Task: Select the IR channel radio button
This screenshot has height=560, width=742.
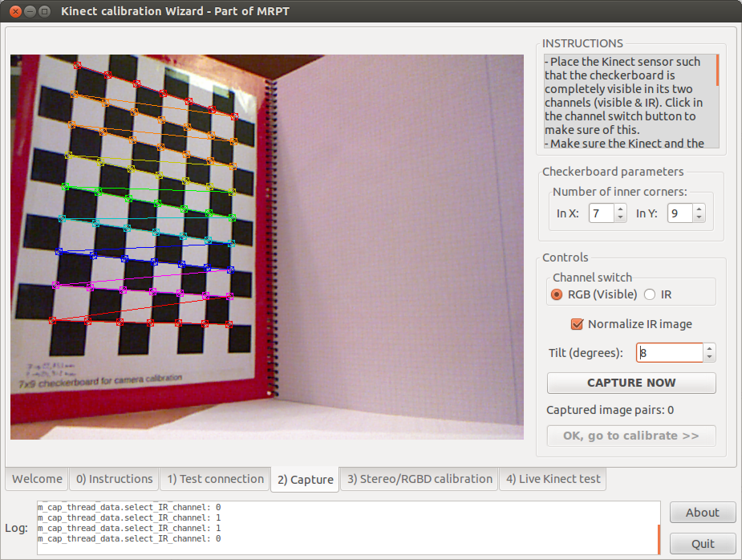Action: point(650,294)
